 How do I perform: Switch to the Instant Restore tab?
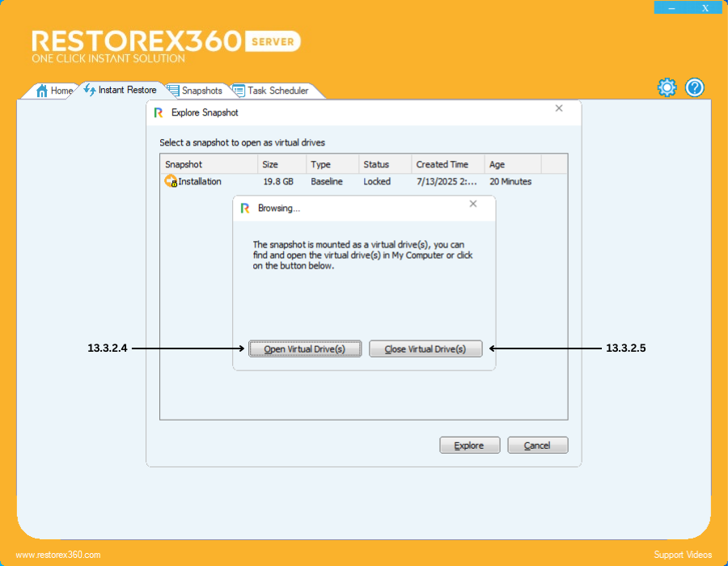tap(121, 90)
